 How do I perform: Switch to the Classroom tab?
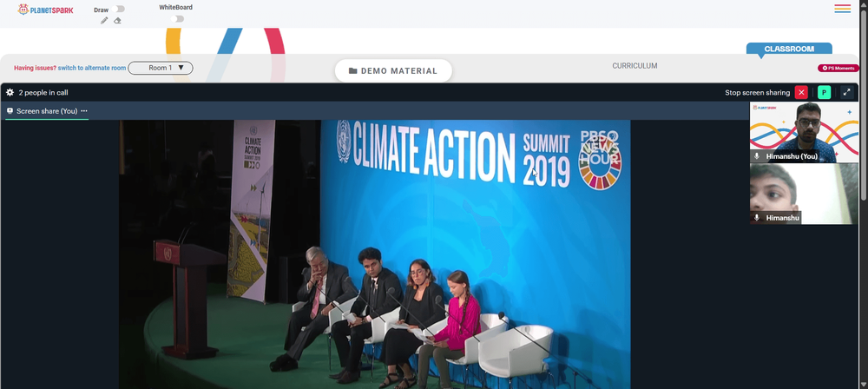[789, 49]
